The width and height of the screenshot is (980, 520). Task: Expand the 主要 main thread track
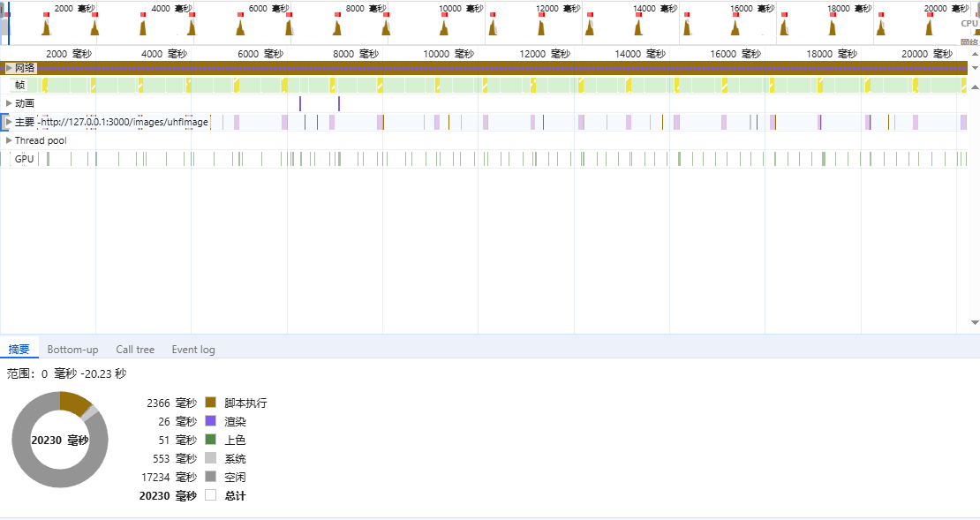pyautogui.click(x=9, y=122)
